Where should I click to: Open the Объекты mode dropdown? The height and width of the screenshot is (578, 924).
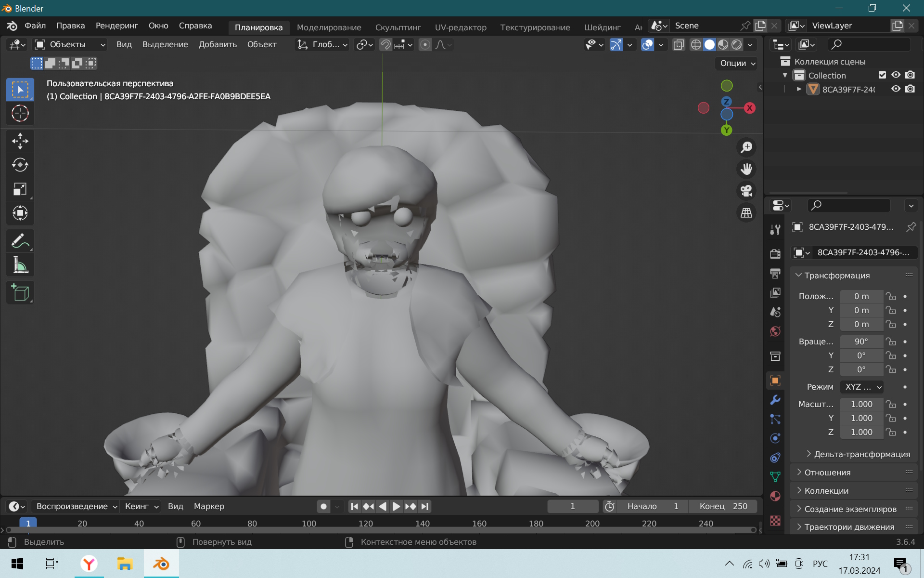[x=70, y=45]
